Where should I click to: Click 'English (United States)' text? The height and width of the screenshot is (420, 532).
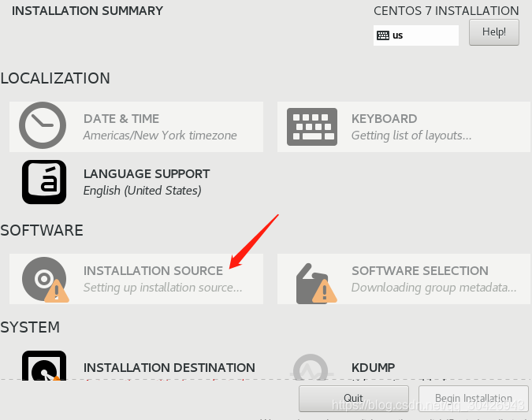tap(143, 191)
